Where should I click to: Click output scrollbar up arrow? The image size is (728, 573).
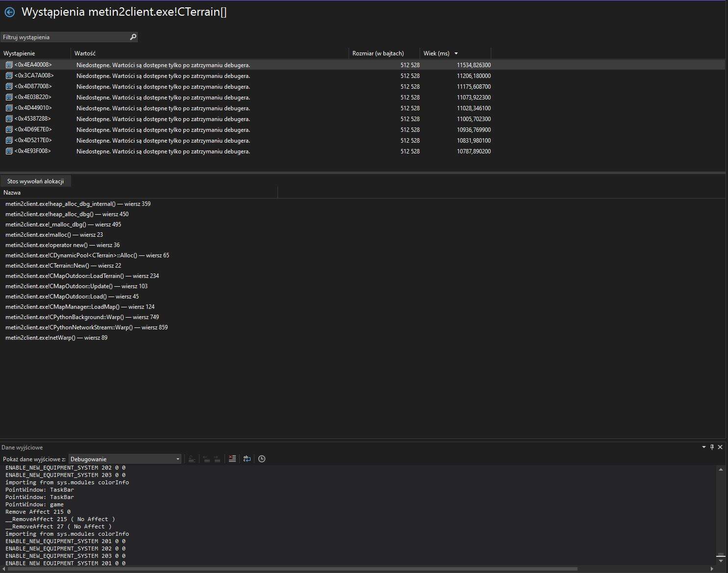click(x=721, y=470)
